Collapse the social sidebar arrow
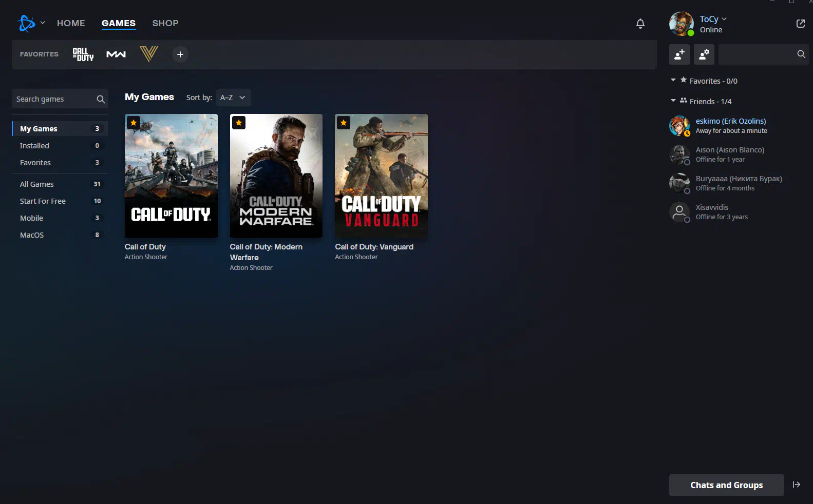Image resolution: width=813 pixels, height=504 pixels. coord(797,484)
